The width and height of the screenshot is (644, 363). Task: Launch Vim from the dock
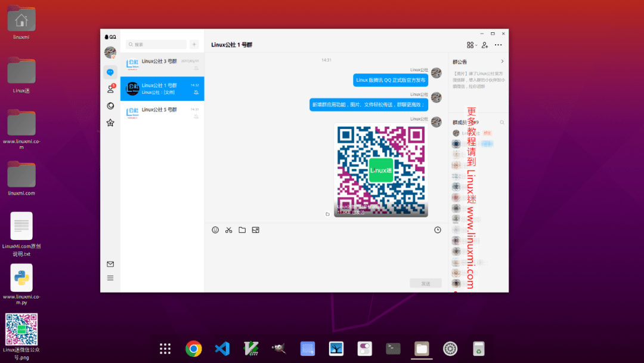251,349
